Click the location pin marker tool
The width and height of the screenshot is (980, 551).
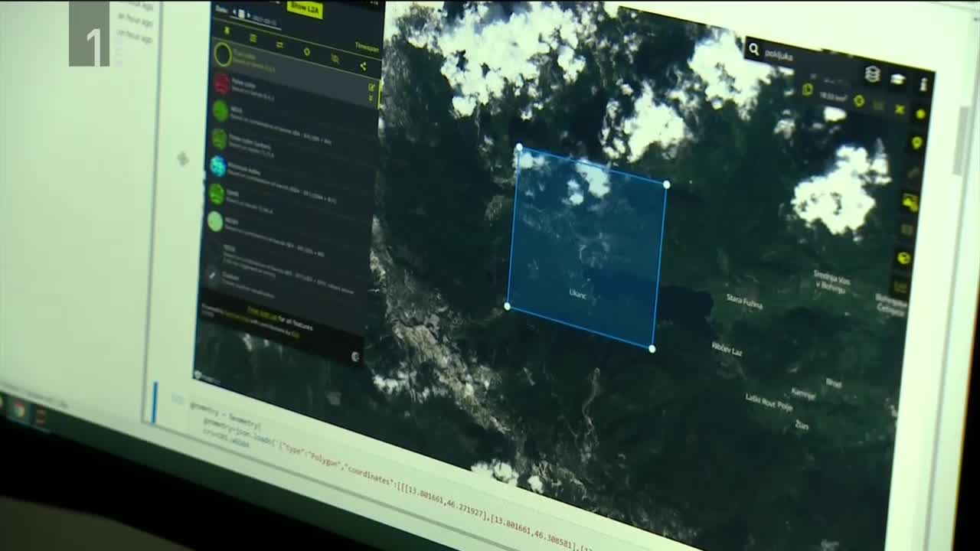click(916, 143)
